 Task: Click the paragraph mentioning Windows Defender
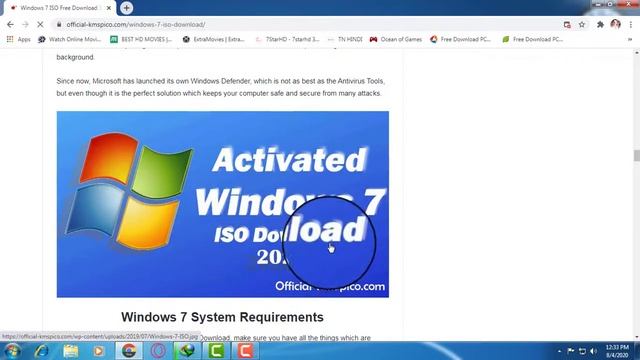(220, 87)
